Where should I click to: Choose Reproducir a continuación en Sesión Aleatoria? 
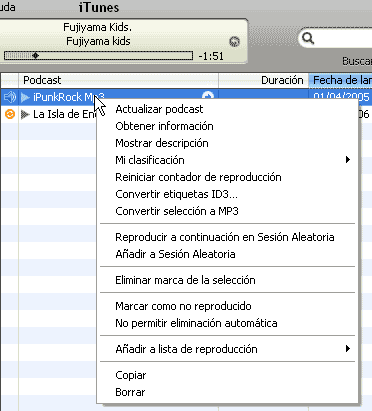click(x=227, y=237)
